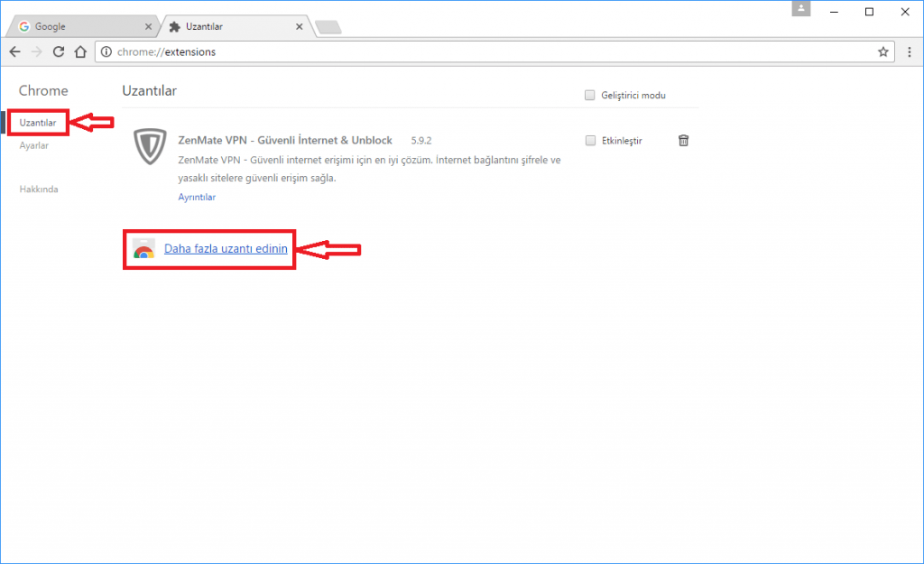Viewport: 924px width, 564px height.
Task: Enable Geliştirici modu checkbox
Action: coord(589,94)
